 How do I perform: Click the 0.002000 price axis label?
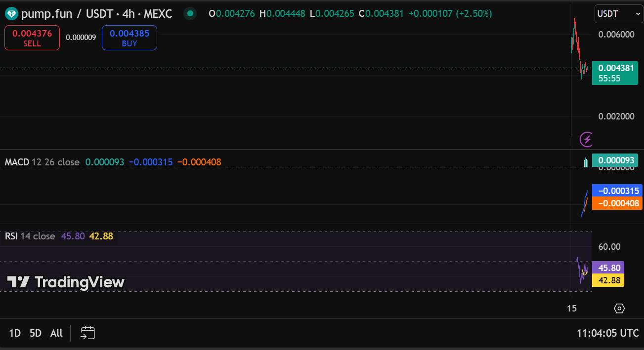click(616, 117)
